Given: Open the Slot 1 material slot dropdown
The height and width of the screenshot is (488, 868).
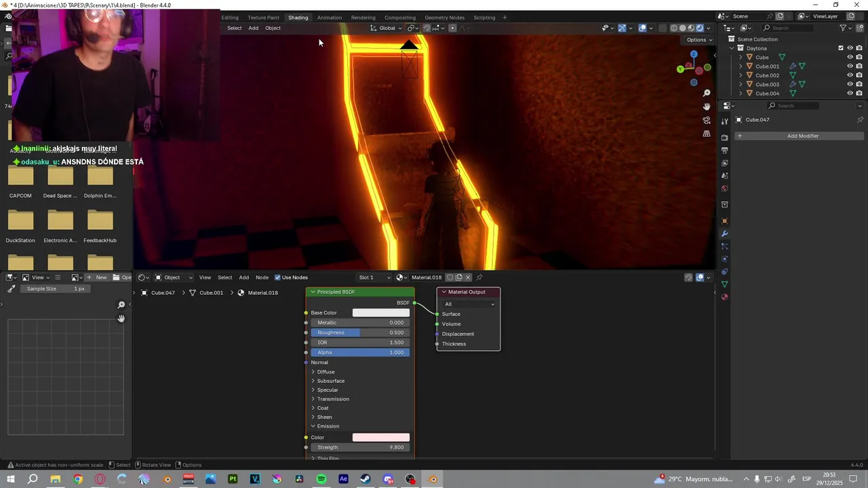Looking at the screenshot, I should (375, 277).
